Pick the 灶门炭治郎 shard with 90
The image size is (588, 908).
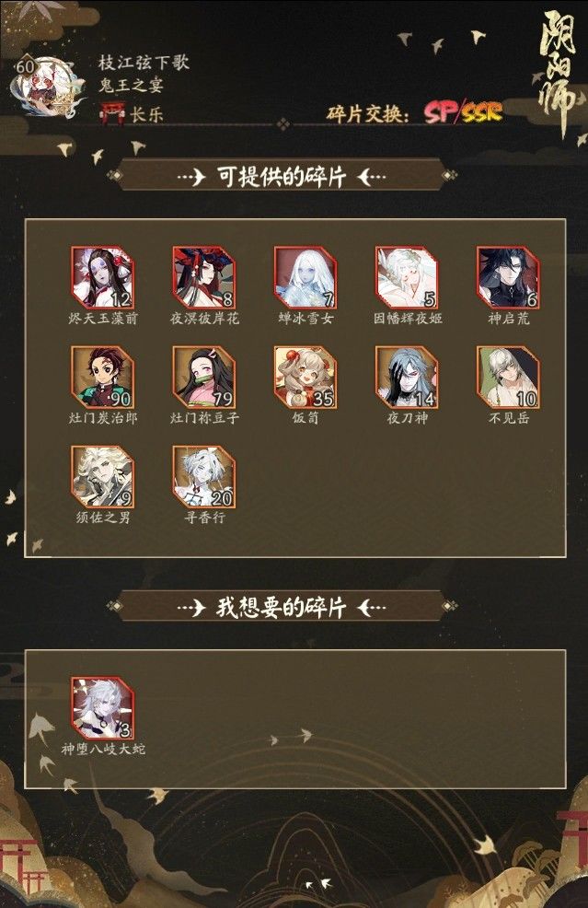[x=103, y=378]
